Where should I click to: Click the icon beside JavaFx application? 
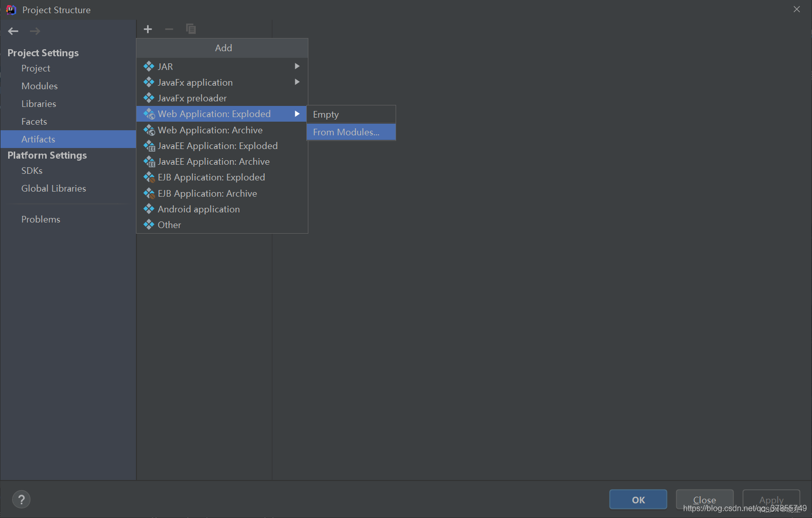click(149, 82)
